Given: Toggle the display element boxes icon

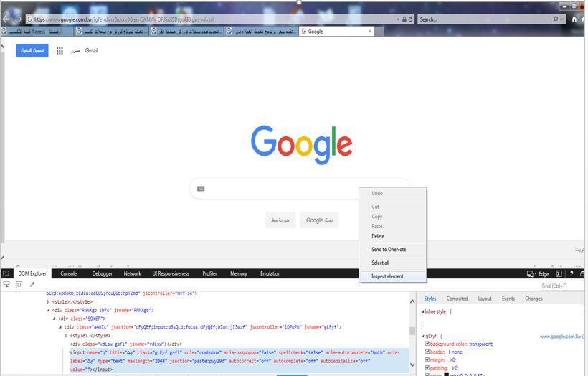Looking at the screenshot, I should [x=19, y=285].
